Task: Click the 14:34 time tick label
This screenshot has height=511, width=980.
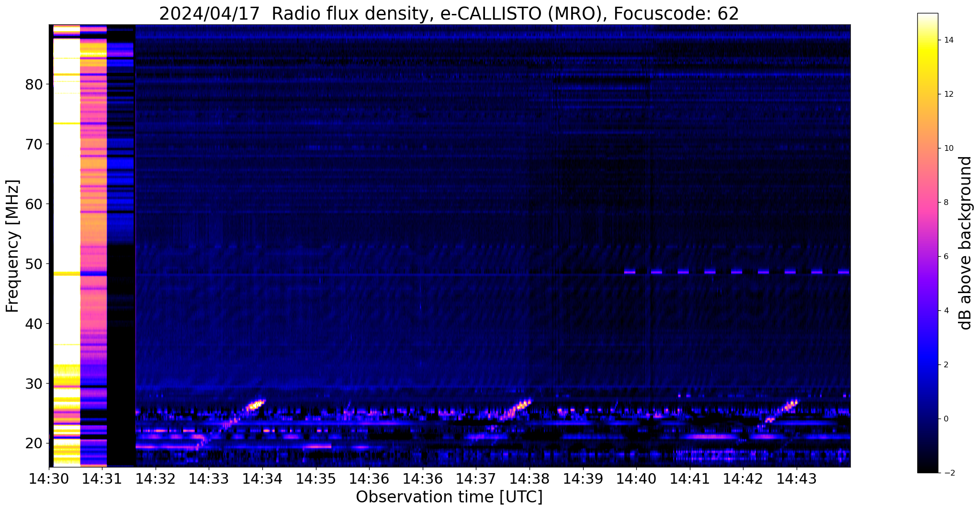Action: [262, 478]
